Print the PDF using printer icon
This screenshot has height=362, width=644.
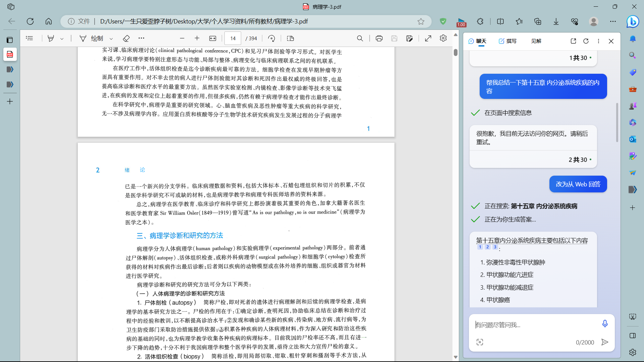379,39
